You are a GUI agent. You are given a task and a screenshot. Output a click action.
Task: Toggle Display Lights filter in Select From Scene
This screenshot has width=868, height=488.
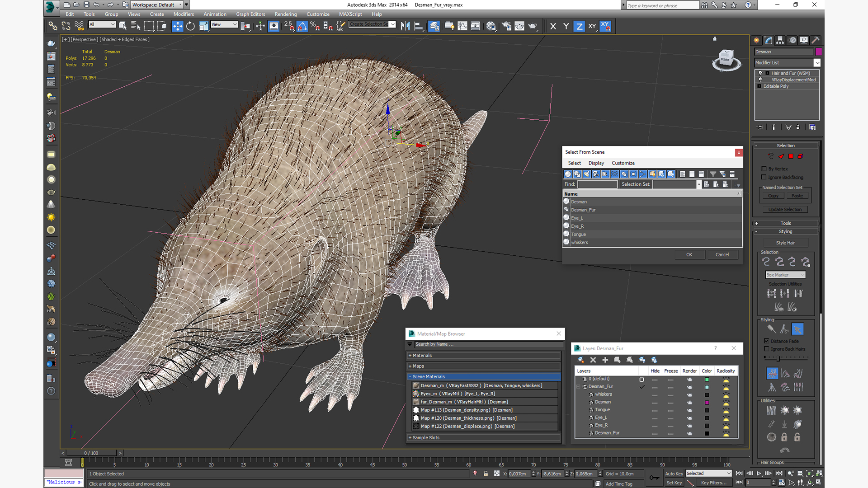click(587, 174)
